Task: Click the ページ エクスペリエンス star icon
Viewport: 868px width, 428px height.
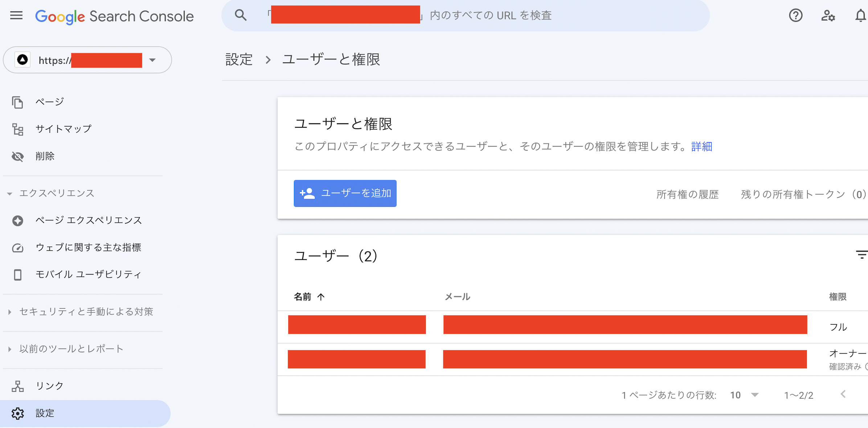Action: pos(17,221)
